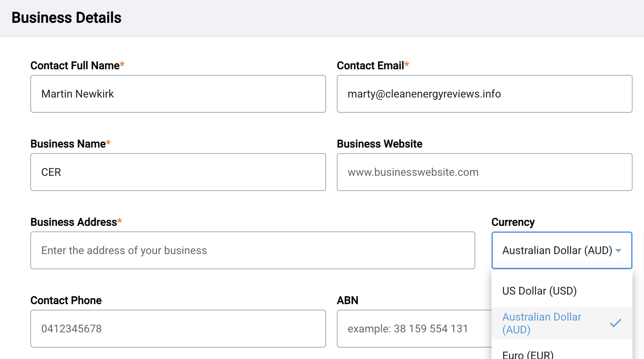Click the "Contact Full Name" label
The height and width of the screenshot is (359, 644).
pos(75,65)
